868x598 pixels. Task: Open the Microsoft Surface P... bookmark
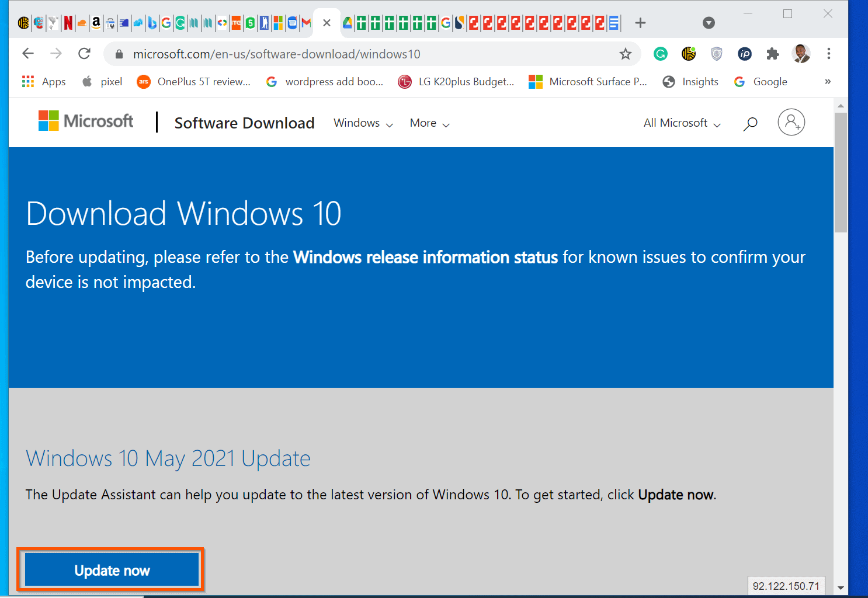click(x=588, y=82)
